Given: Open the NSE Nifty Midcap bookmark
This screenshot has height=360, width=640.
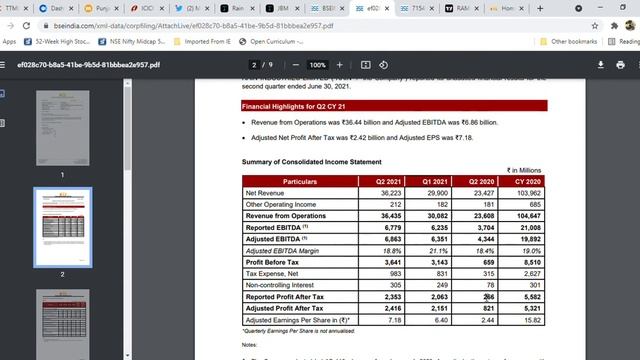Looking at the screenshot, I should (132, 42).
